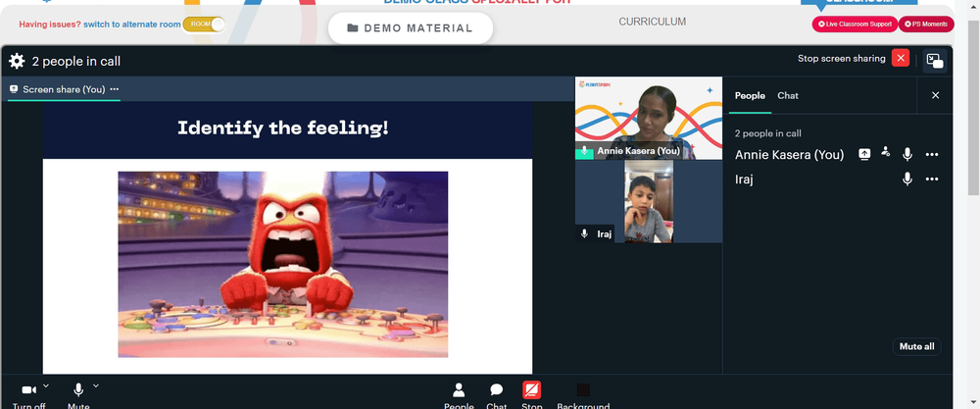This screenshot has height=409, width=980.
Task: Click the Mute all button
Action: tap(917, 346)
